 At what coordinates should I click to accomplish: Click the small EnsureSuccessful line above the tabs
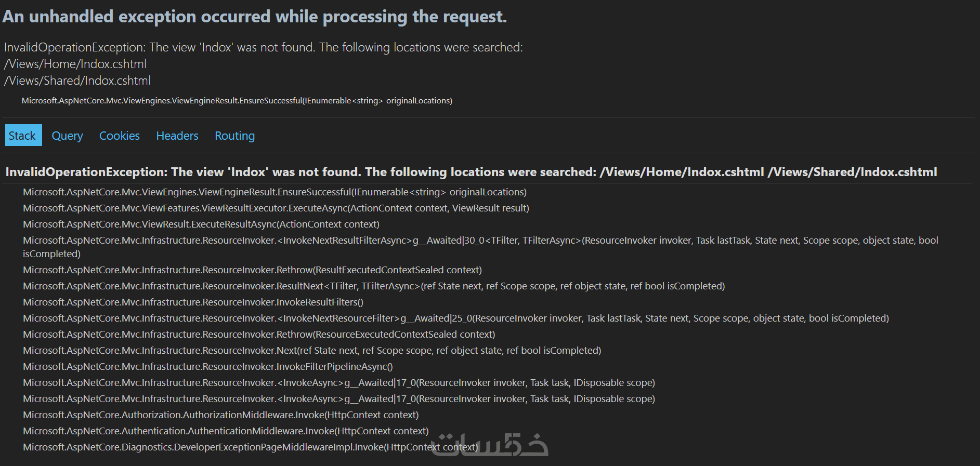[237, 101]
